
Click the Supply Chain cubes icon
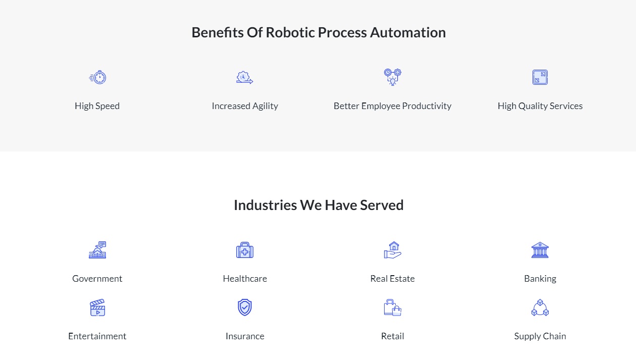click(540, 307)
